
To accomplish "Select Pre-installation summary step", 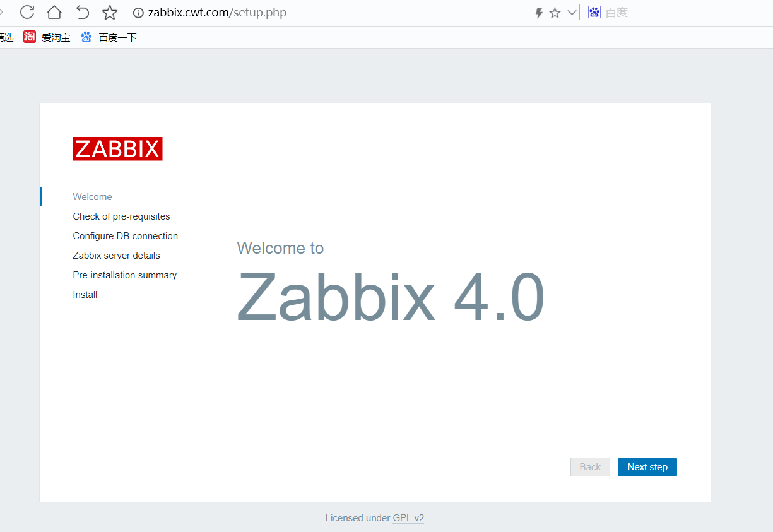I will point(124,275).
